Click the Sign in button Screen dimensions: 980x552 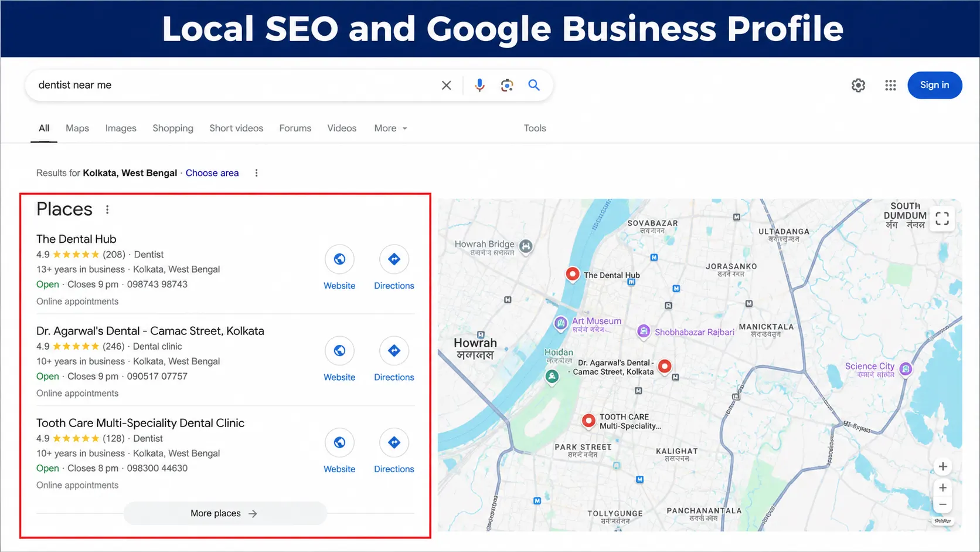[x=934, y=85]
